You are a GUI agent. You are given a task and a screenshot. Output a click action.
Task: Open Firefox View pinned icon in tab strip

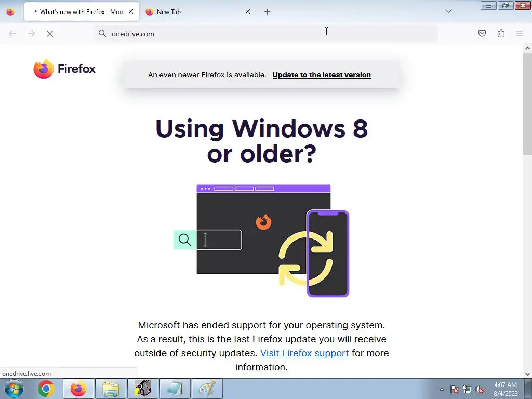10,12
